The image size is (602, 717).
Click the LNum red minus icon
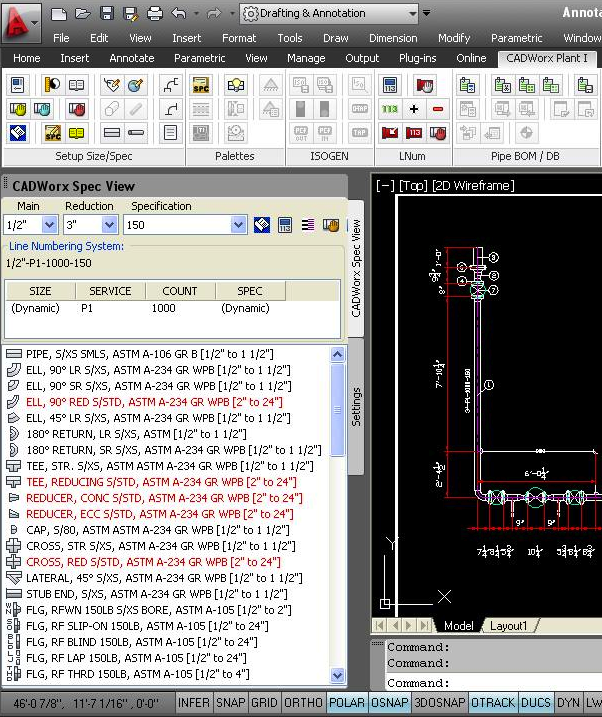(x=437, y=109)
